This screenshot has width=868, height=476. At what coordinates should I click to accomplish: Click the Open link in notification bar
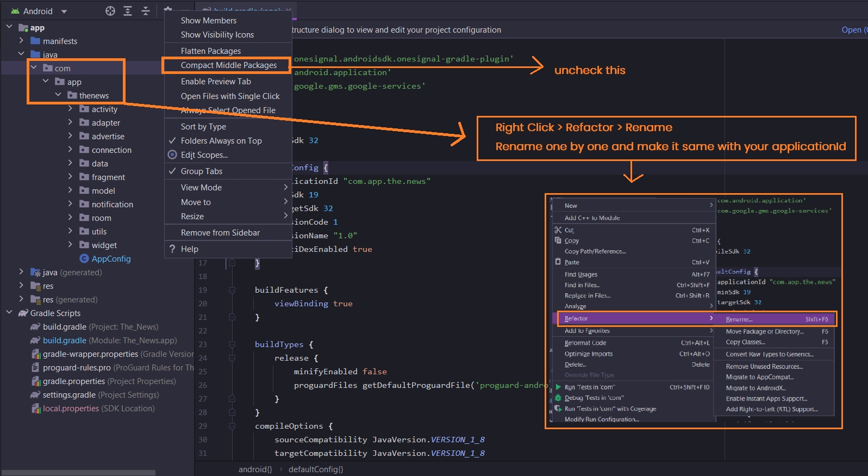(x=851, y=30)
